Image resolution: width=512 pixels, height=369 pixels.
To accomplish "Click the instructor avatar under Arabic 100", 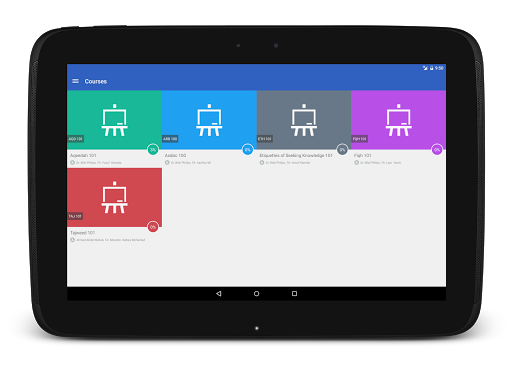I will tap(167, 162).
